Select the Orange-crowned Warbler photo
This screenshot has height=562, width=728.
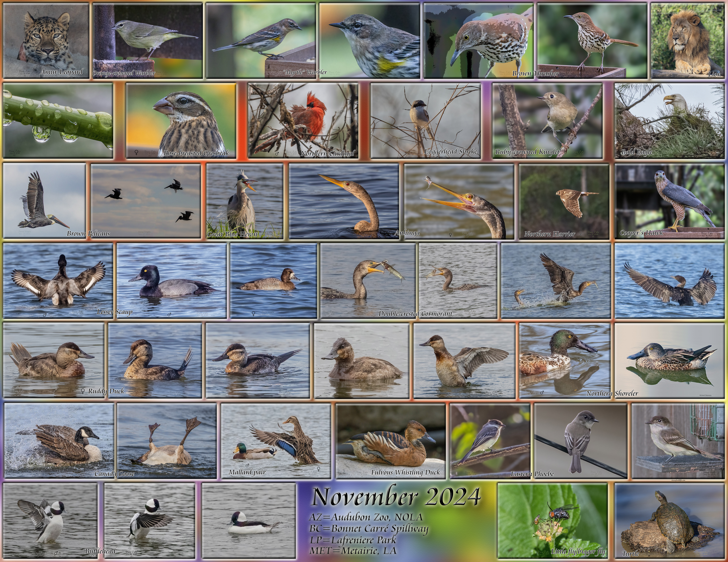point(148,41)
